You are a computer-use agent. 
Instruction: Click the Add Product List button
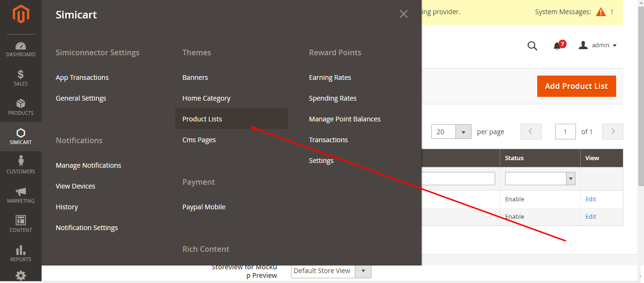[576, 86]
